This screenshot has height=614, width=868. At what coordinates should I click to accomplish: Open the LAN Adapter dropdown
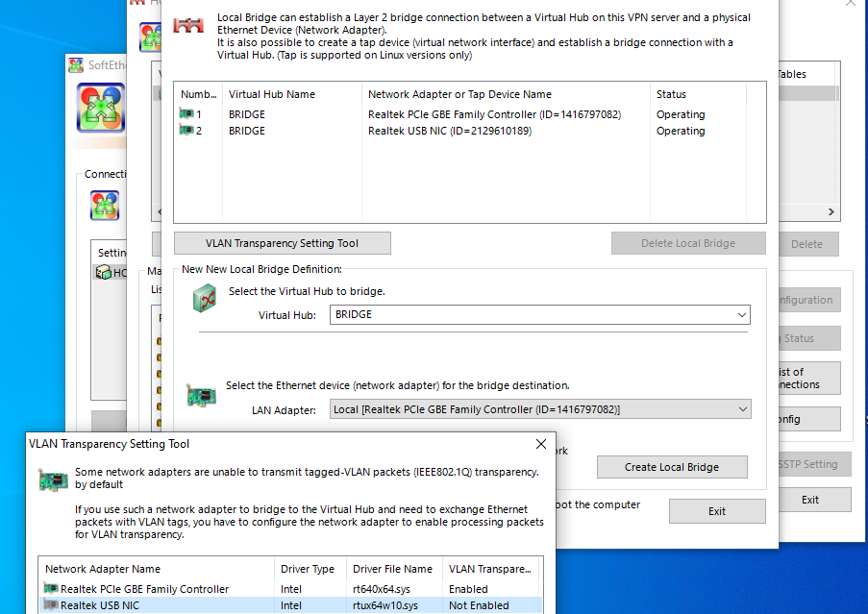click(x=741, y=408)
